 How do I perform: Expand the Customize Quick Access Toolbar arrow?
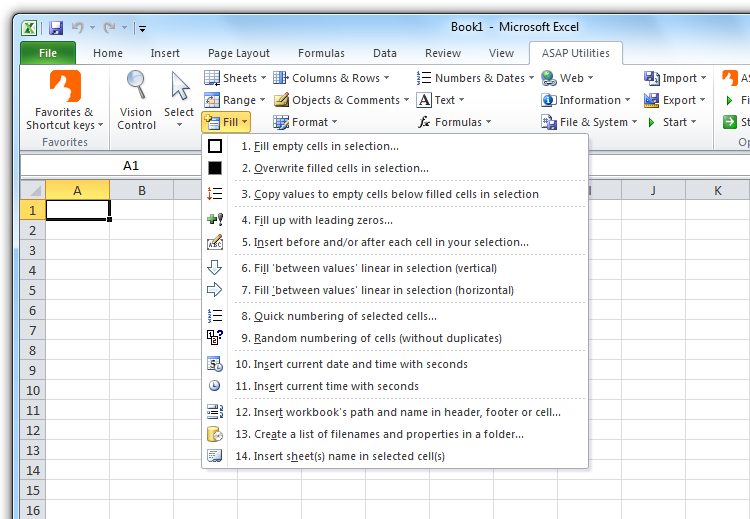[x=142, y=28]
